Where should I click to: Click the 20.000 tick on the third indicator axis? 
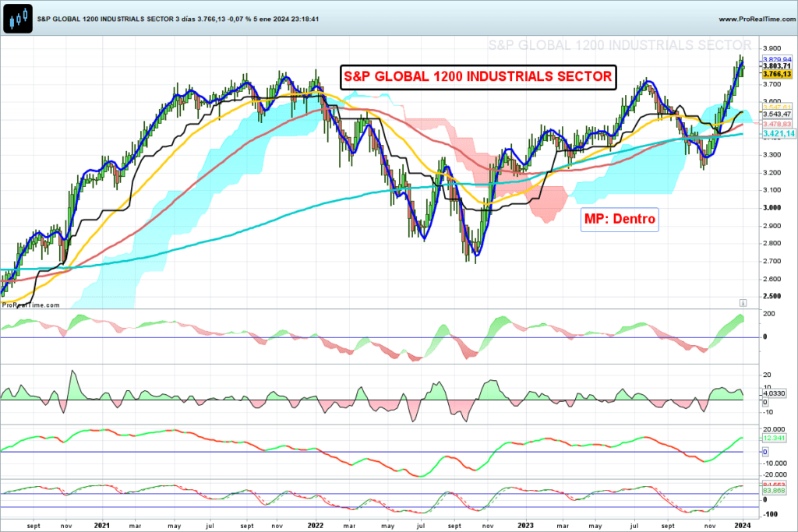774,429
